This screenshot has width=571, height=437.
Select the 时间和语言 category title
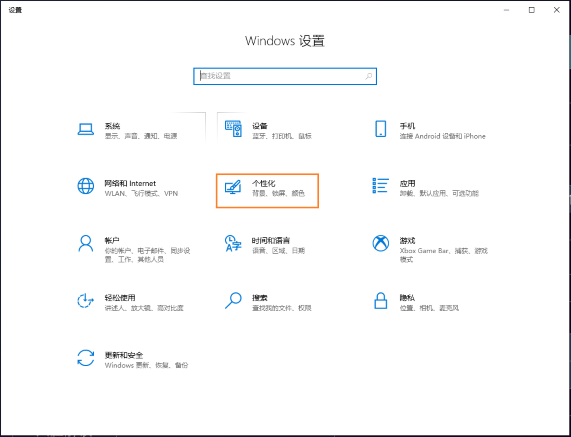(x=271, y=240)
